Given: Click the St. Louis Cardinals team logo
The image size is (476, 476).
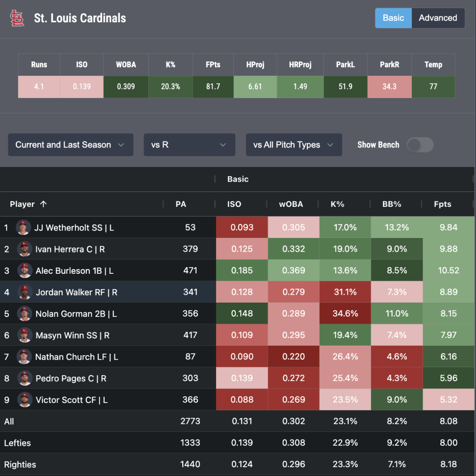Looking at the screenshot, I should [x=17, y=18].
